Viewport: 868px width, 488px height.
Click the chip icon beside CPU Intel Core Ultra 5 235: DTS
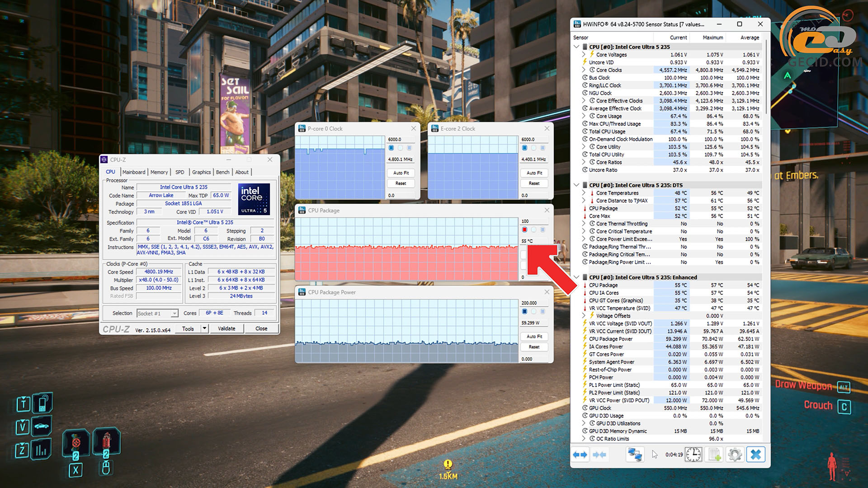[585, 185]
